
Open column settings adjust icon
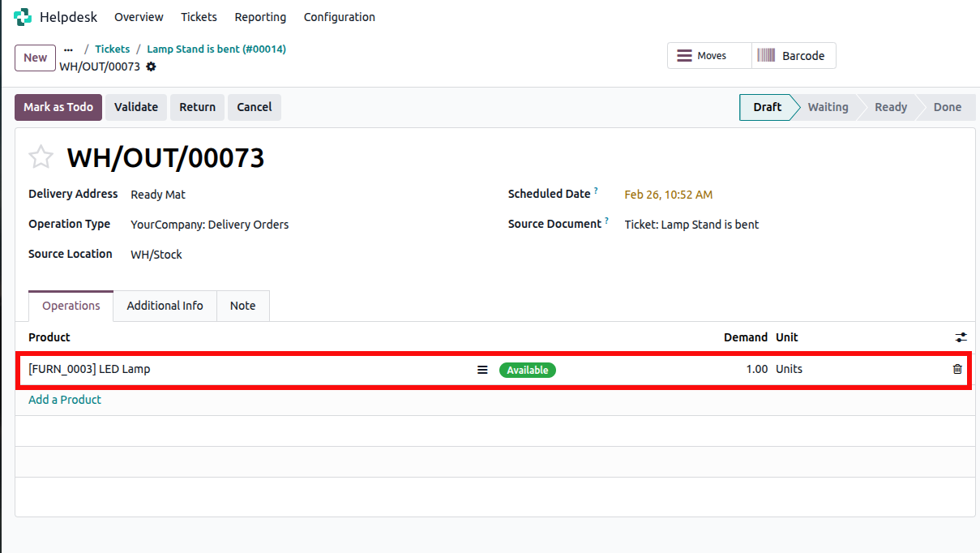point(961,337)
